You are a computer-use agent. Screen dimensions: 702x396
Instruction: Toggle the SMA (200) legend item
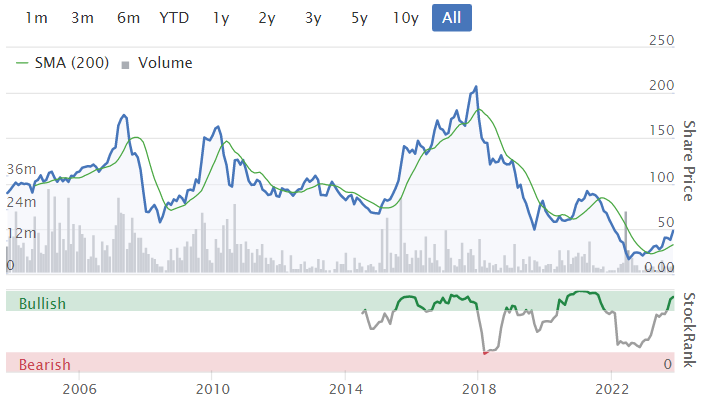[63, 63]
